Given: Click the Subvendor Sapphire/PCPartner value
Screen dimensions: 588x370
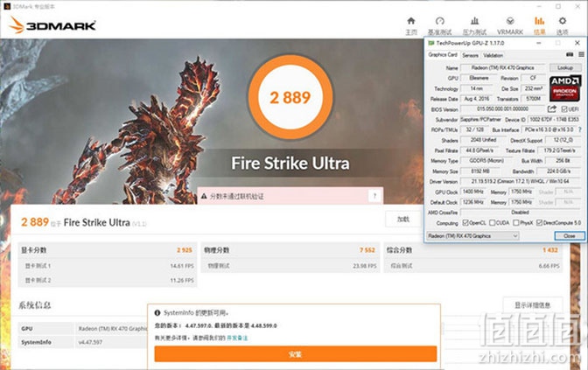Looking at the screenshot, I should point(480,119).
